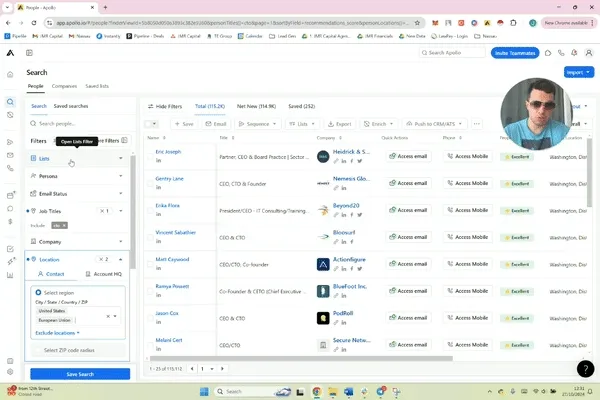Click the horizontal scrollbar under the table
Screen dimensions: 600x400
(301, 359)
